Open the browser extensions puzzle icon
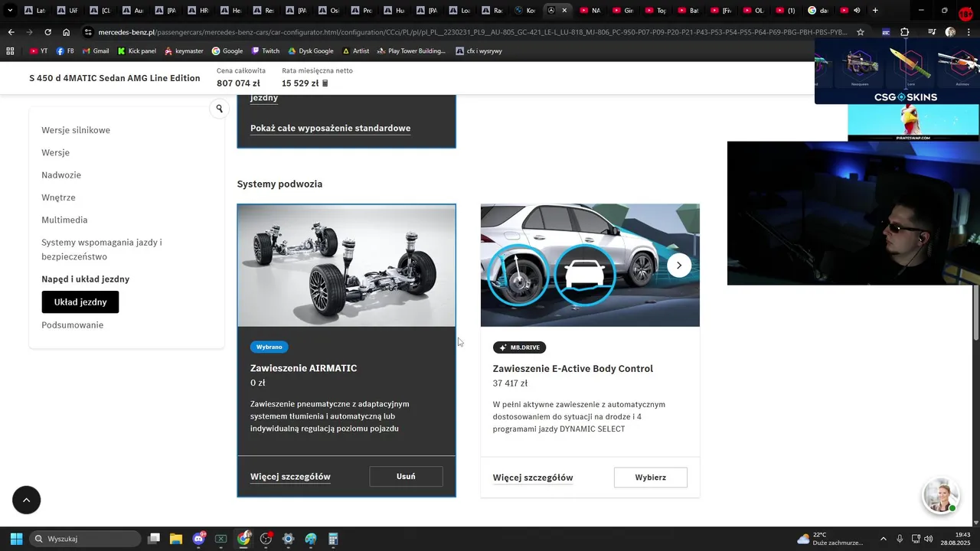Image resolution: width=980 pixels, height=551 pixels. (x=905, y=32)
